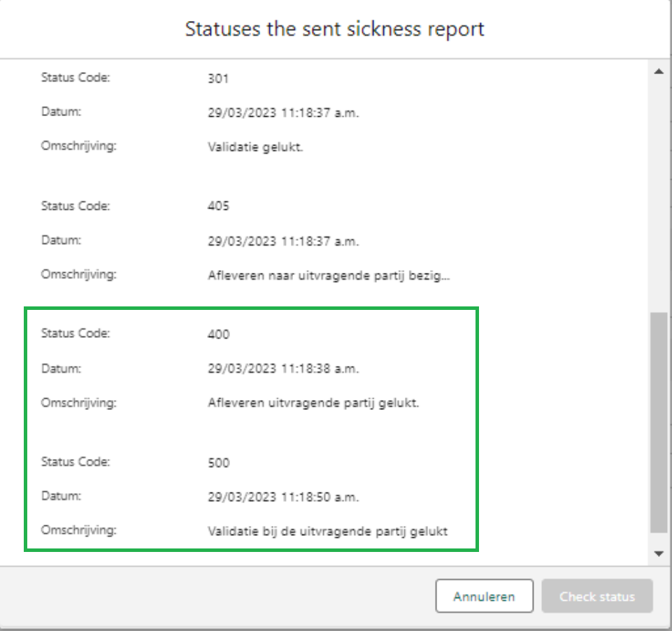Click the vertical scrollbar thumb

659,423
